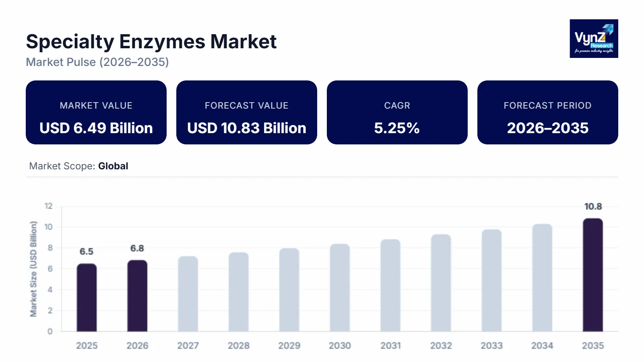This screenshot has height=362, width=644.
Task: Select the dark 2026 bar in the chart
Action: tap(137, 296)
